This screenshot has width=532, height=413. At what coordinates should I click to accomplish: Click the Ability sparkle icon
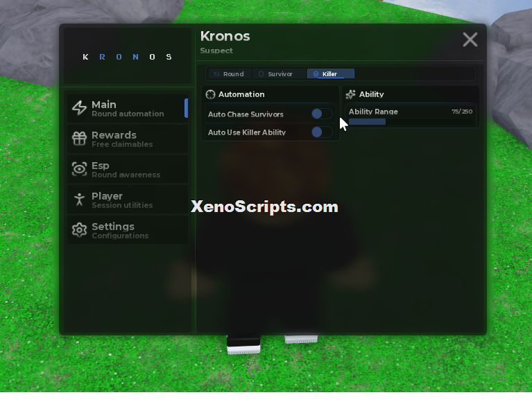350,94
